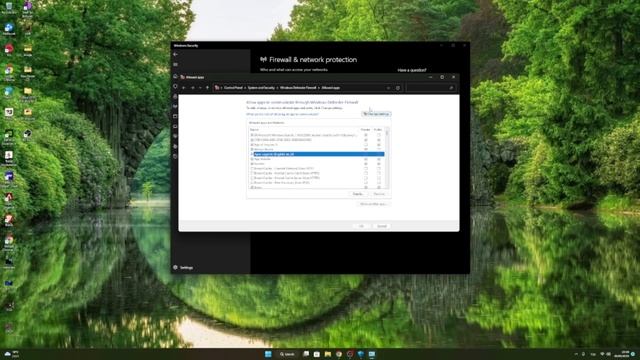Refresh the Allowed apps address bar
Screen dimensions: 640x360
point(398,88)
